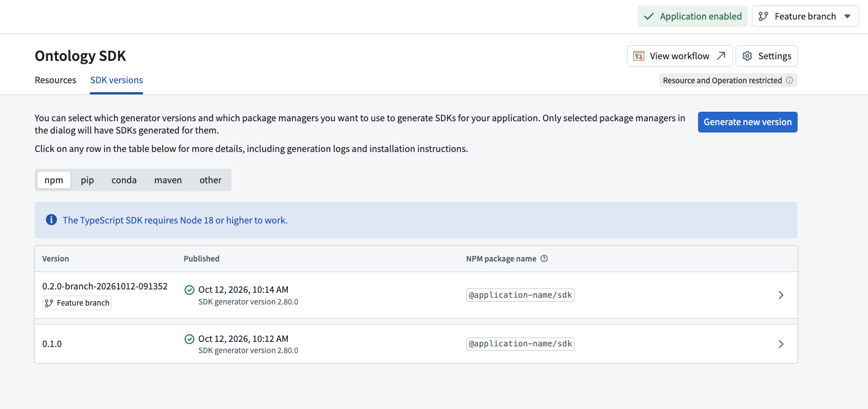Click SDK generator version 2.80.0 under 10:12 AM
The width and height of the screenshot is (868, 409).
tap(248, 351)
